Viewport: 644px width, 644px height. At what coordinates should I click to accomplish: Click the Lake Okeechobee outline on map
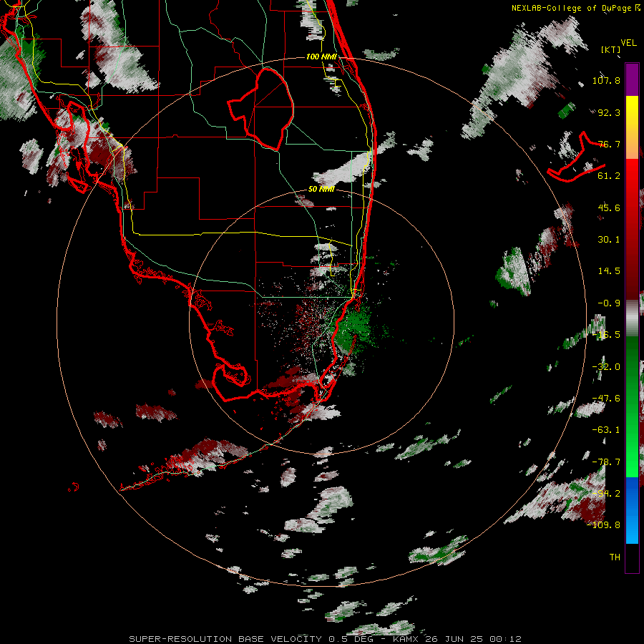[x=260, y=109]
